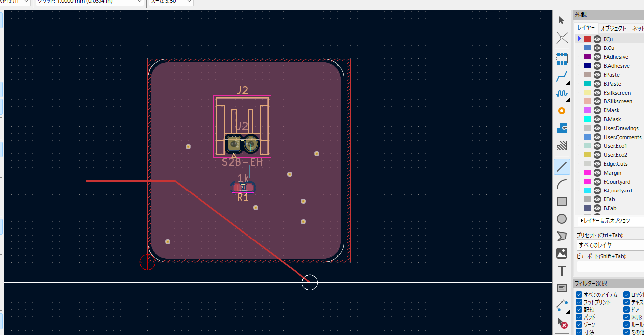Select the add via tool
Viewport: 644px width, 335px height.
(562, 111)
